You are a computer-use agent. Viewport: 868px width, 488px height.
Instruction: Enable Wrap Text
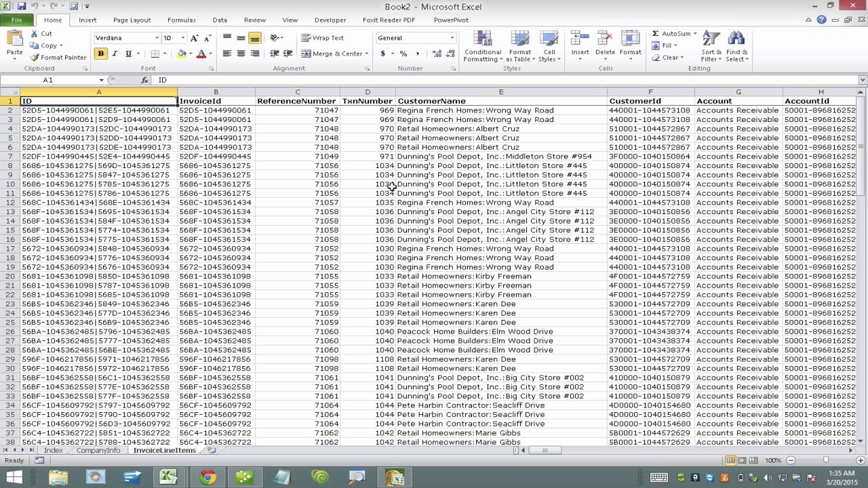323,38
